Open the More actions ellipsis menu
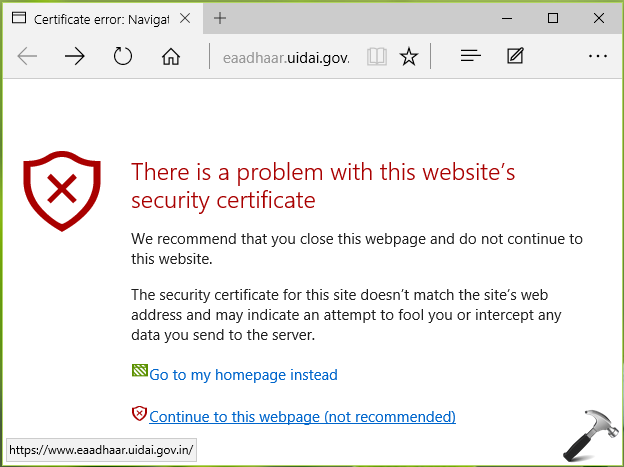624x467 pixels. point(598,56)
